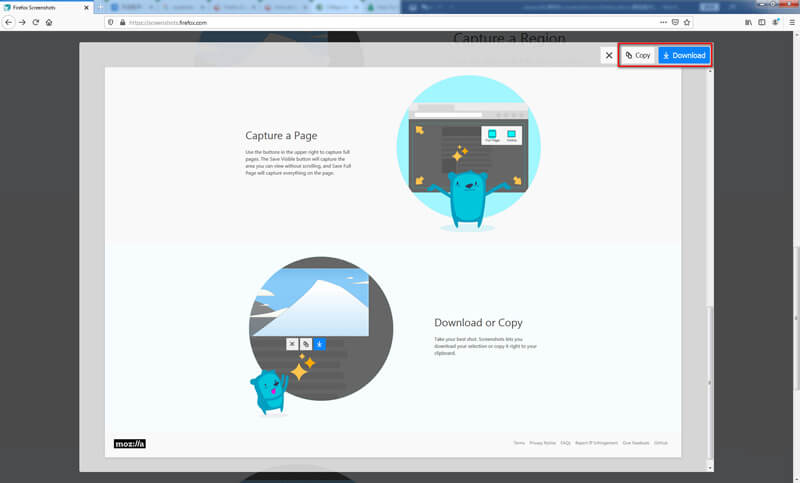800x483 pixels.
Task: Open the Privacy Notice footer link
Action: point(542,442)
